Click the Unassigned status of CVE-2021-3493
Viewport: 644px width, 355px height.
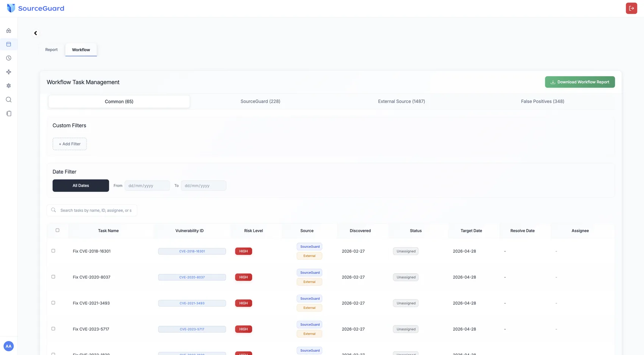(x=406, y=303)
